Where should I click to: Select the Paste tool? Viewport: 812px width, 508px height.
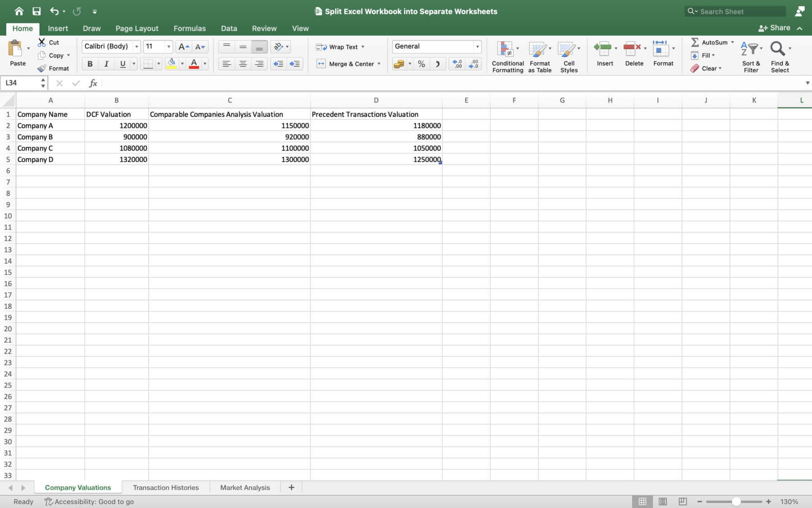tap(18, 53)
